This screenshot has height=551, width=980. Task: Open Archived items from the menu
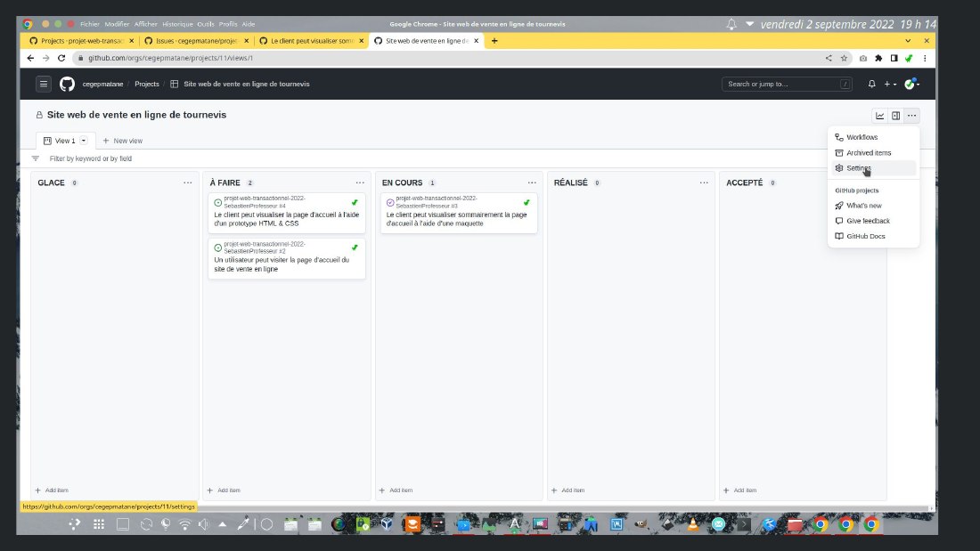873,153
